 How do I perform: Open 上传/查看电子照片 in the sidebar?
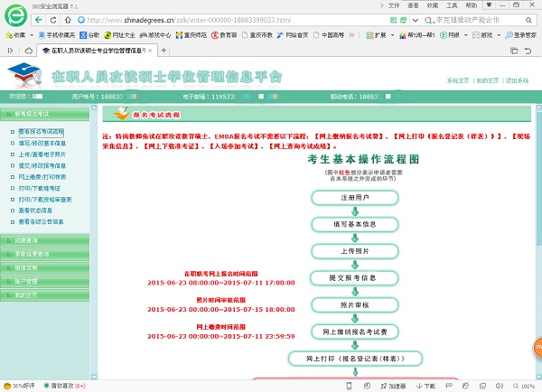coord(42,154)
